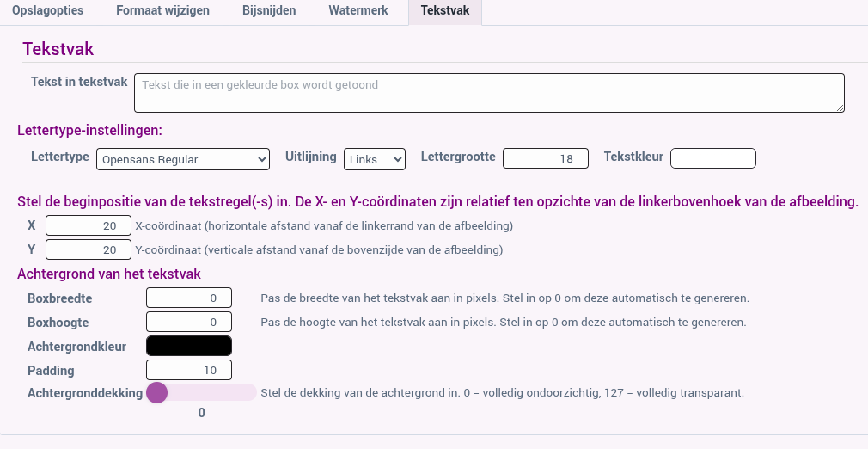Click the active Tekstvak tab
Image resolution: width=868 pixels, height=449 pixels.
[445, 10]
